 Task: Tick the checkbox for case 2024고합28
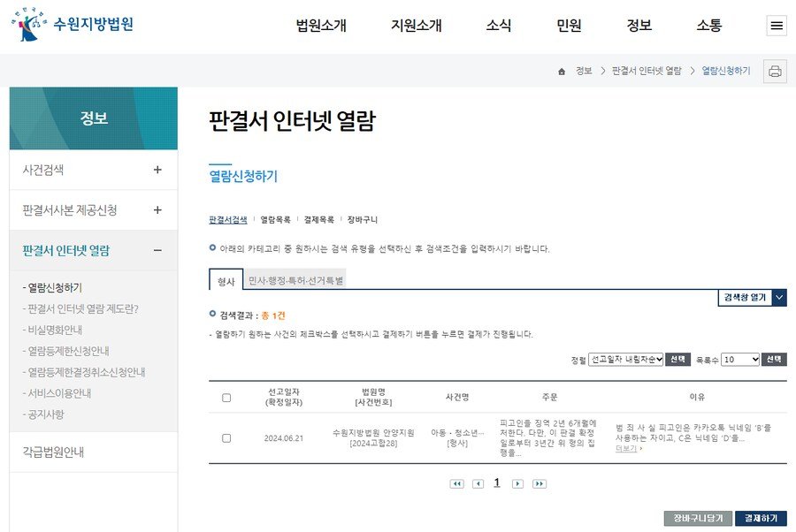(x=226, y=438)
